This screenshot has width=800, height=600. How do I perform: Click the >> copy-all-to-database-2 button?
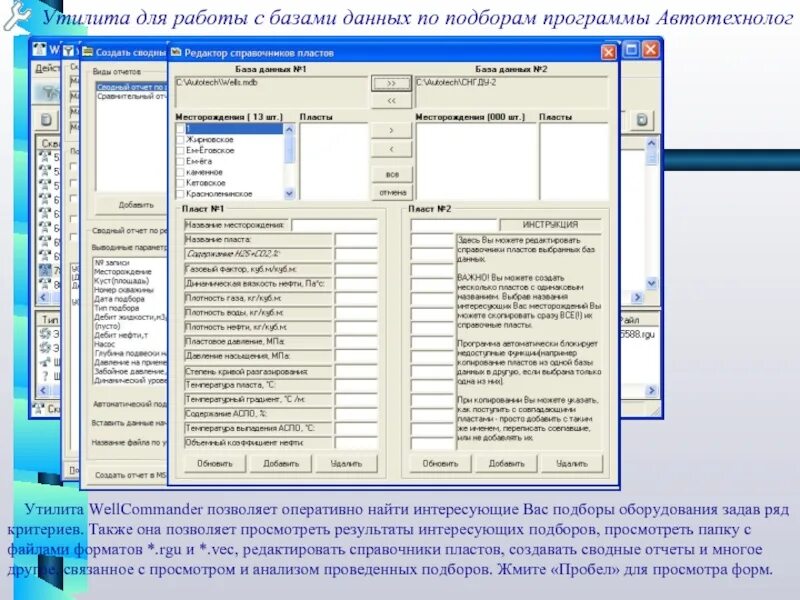[391, 83]
